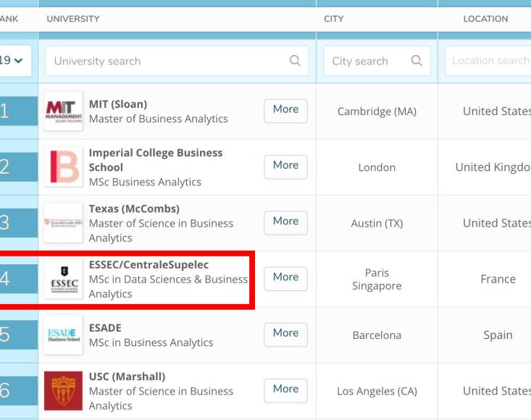
Task: Select the Paris Singapore city cell
Action: [x=377, y=280]
